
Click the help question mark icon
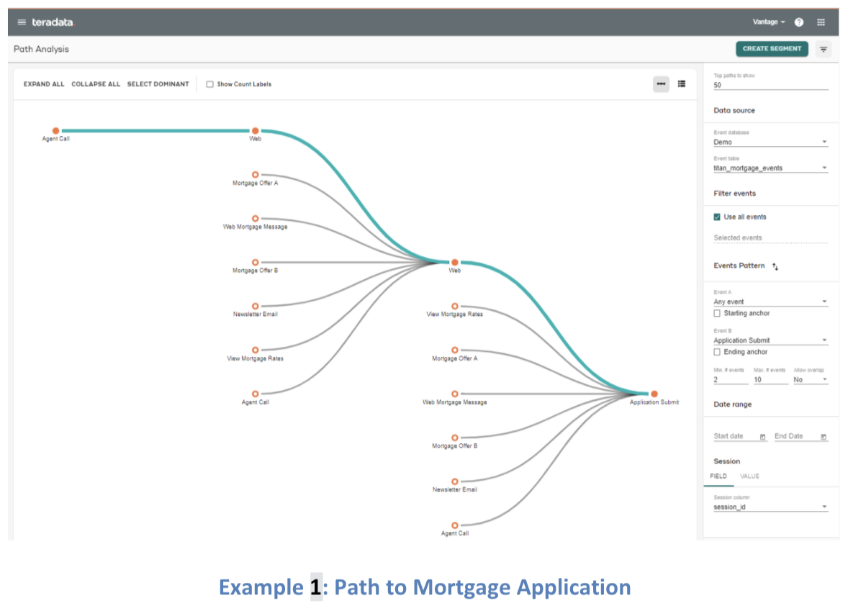(799, 22)
